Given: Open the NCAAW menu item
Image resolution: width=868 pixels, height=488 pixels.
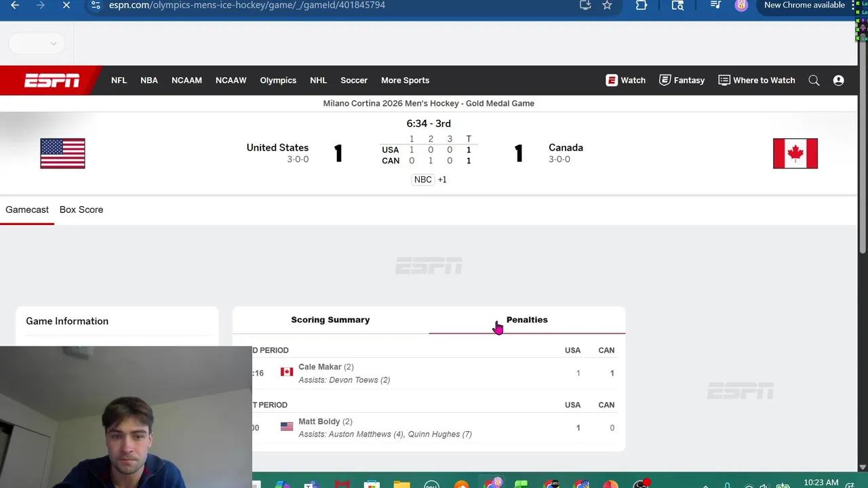Looking at the screenshot, I should pos(231,80).
